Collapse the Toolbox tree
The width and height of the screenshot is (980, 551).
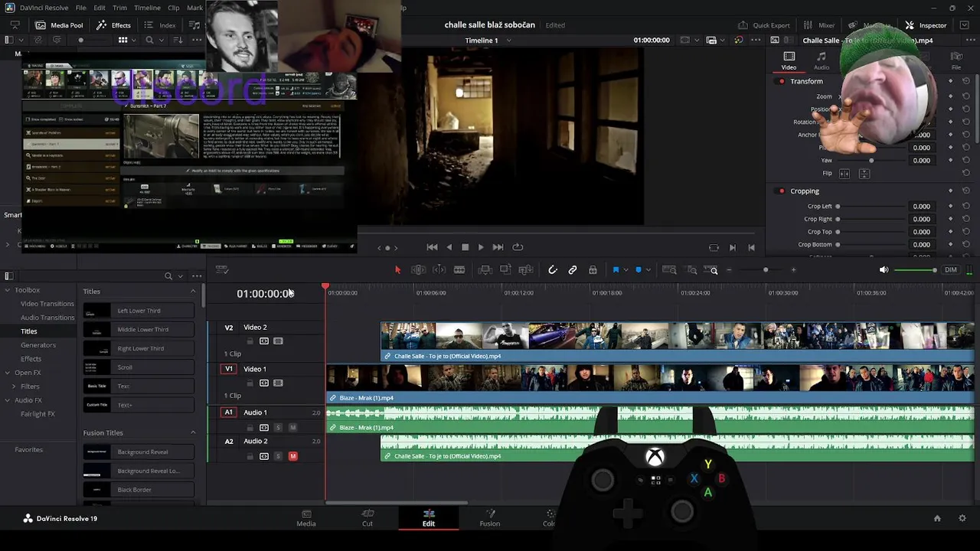point(7,290)
